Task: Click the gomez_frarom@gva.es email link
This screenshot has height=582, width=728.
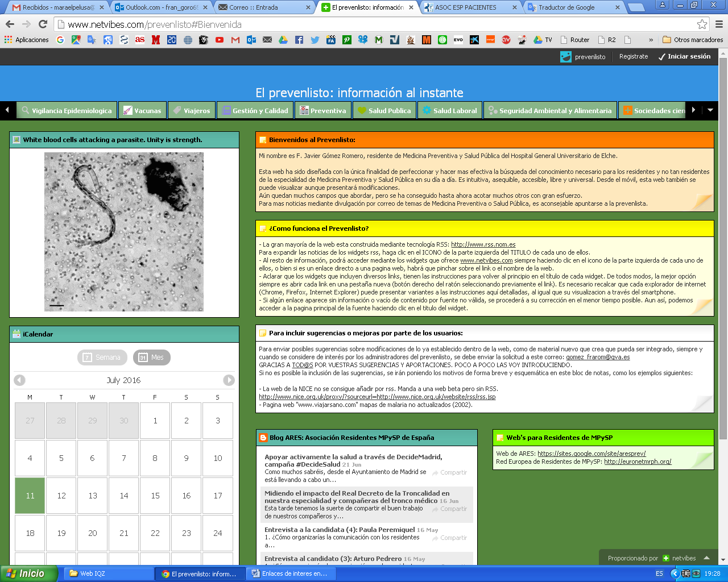Action: coord(598,357)
